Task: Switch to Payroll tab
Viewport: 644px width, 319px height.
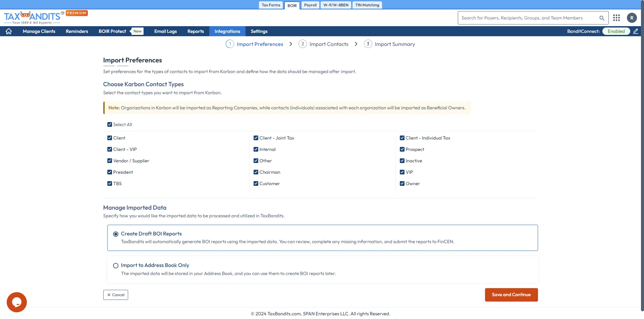Action: click(x=310, y=5)
